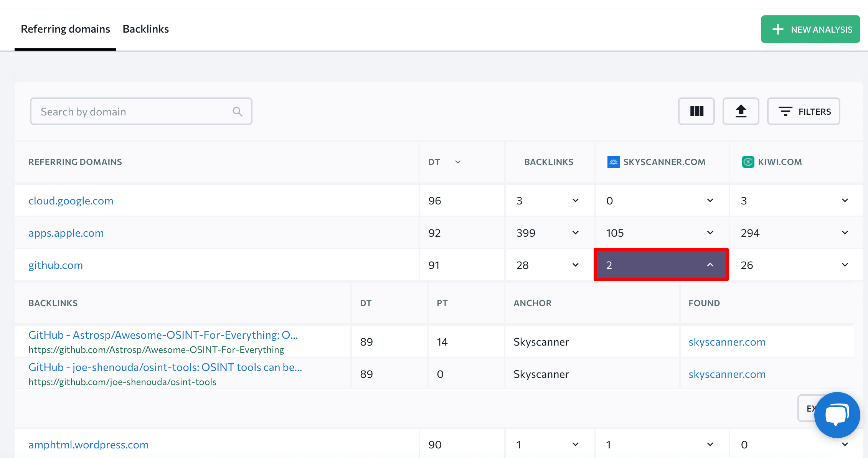The image size is (868, 458).
Task: Click Skyscanner anchor text in Astrosp row
Action: coord(541,342)
